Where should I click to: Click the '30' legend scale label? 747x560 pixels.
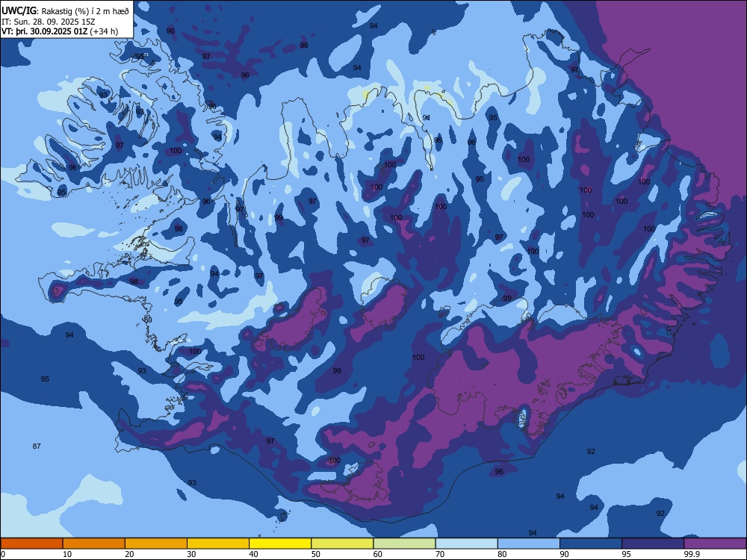pos(191,554)
